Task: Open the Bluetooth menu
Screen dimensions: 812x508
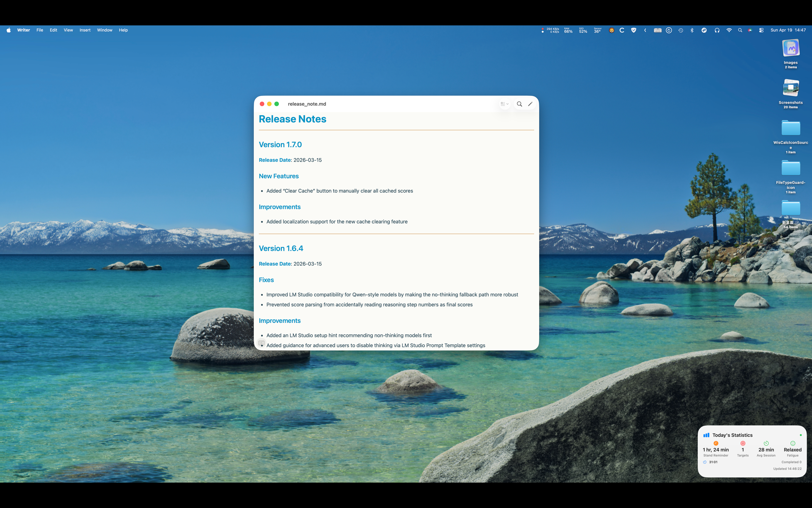Action: tap(692, 30)
